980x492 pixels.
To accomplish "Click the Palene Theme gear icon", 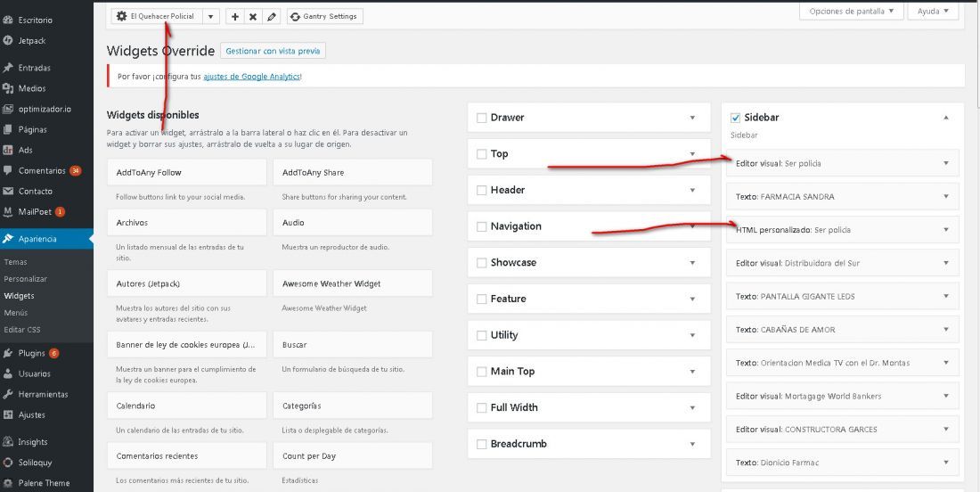I will click(8, 483).
